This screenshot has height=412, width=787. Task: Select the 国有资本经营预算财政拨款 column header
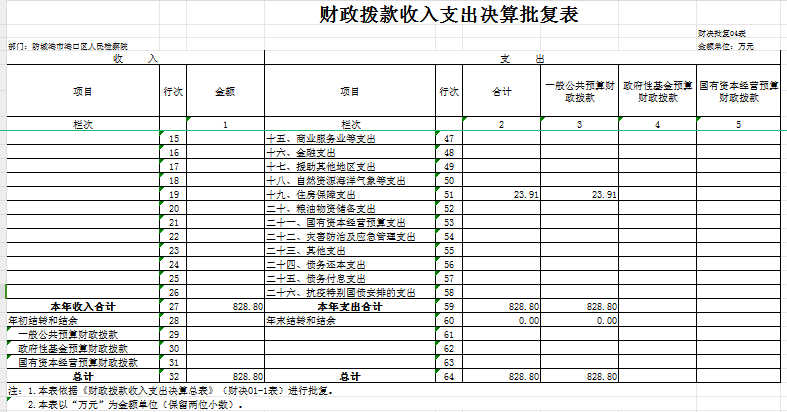[738, 91]
